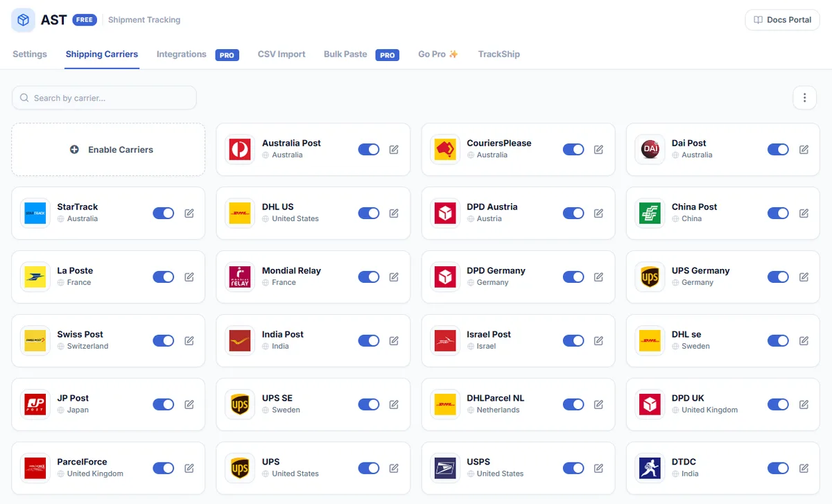Image resolution: width=832 pixels, height=504 pixels.
Task: Switch off the Dai Post toggle
Action: [x=779, y=149]
